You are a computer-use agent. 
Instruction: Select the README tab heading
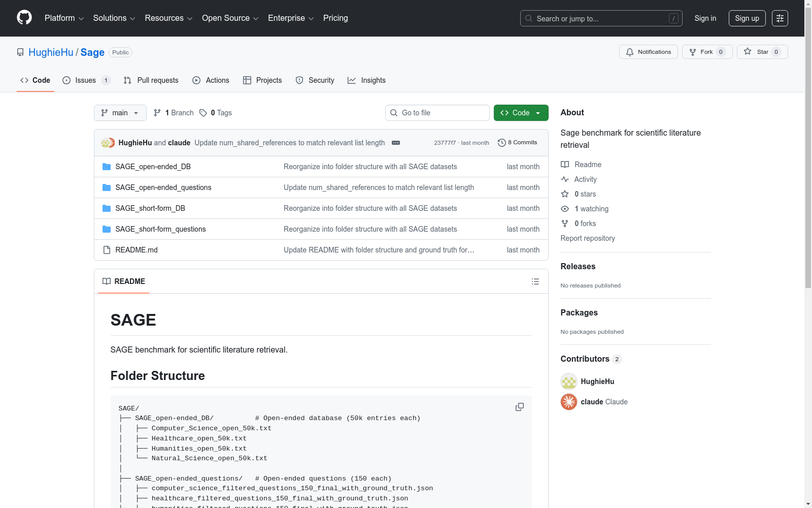(124, 281)
